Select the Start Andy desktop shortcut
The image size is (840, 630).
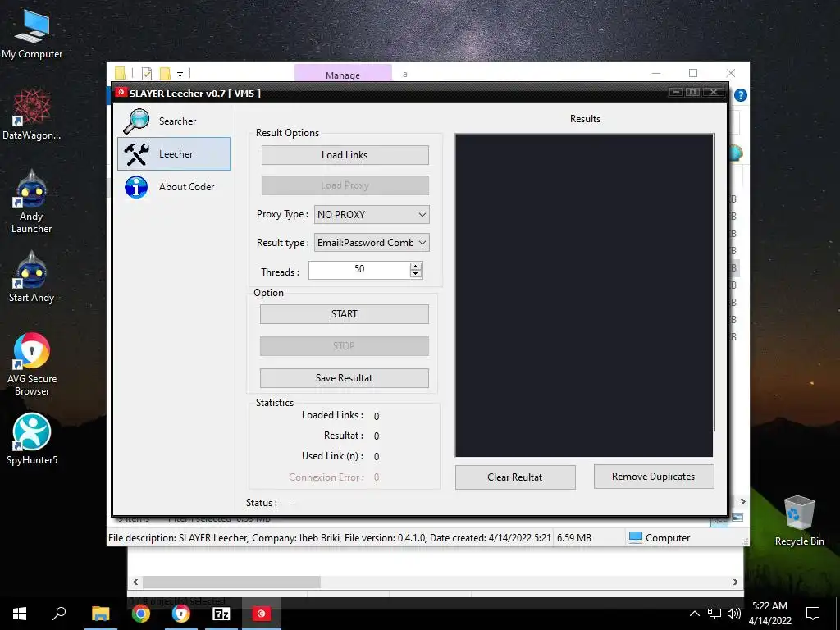[x=32, y=277]
